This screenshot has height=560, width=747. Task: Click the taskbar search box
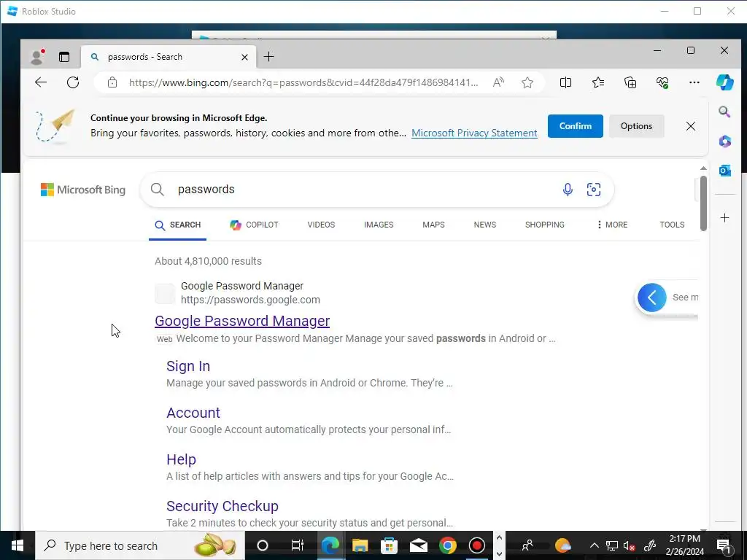click(x=139, y=545)
